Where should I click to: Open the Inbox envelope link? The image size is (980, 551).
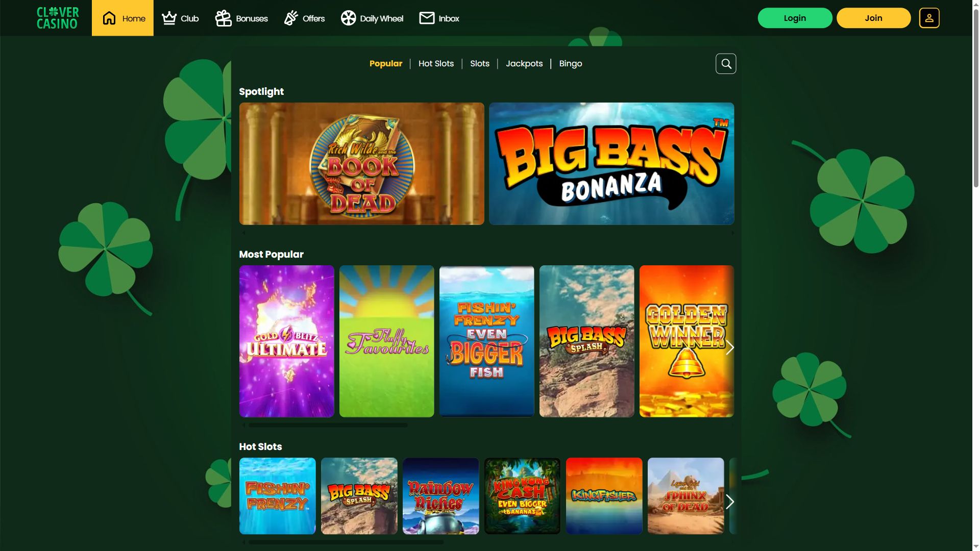click(439, 18)
